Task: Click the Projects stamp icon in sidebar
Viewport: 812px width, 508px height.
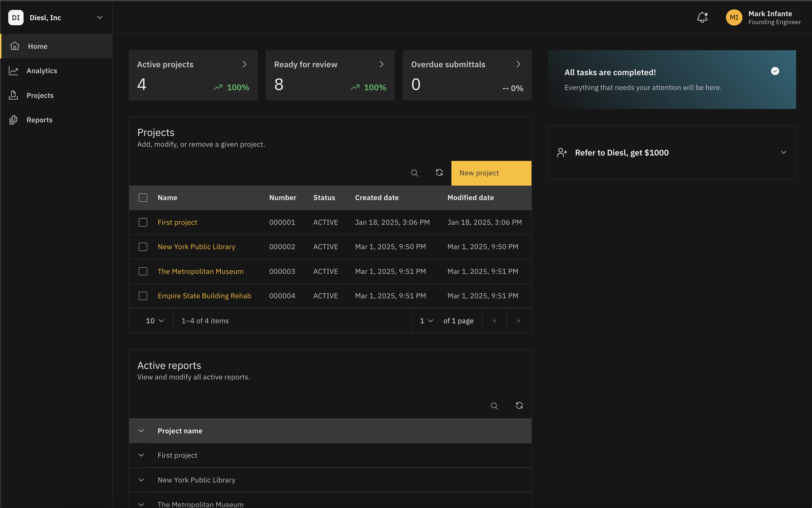Action: 13,95
